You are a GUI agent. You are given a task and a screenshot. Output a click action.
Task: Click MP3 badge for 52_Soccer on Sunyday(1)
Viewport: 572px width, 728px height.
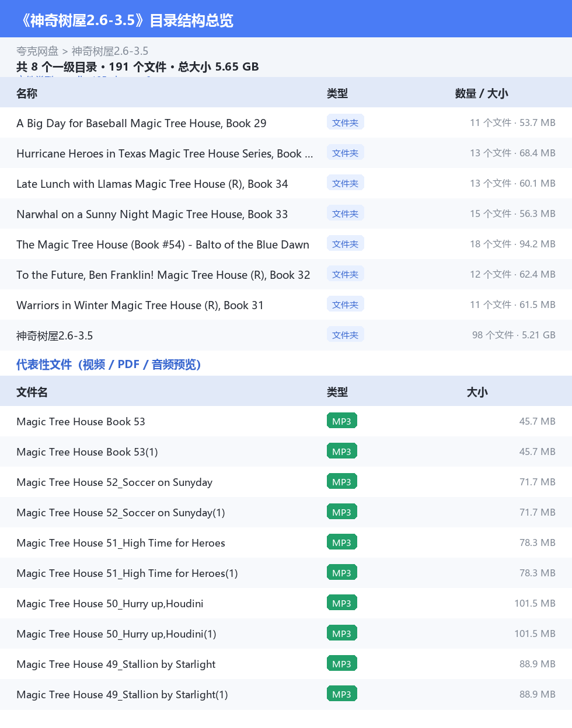[x=342, y=512]
